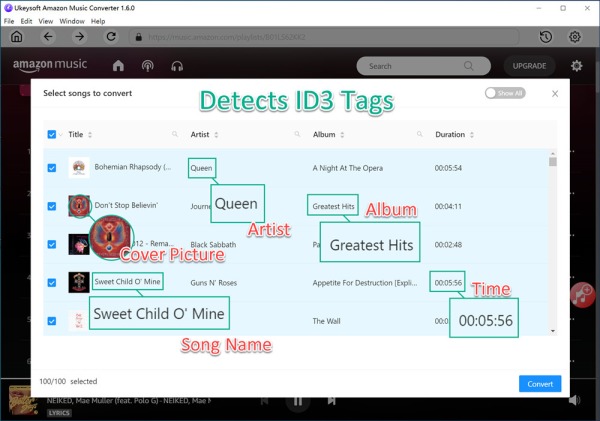Toggle the select-all checkbox in the header
600x421 pixels.
[x=52, y=134]
